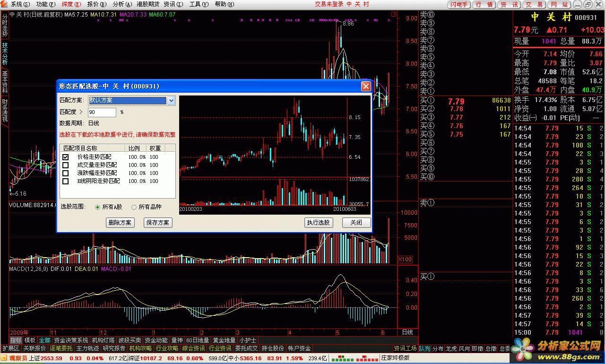Select the 波段买卖 indicator tab

point(130,340)
